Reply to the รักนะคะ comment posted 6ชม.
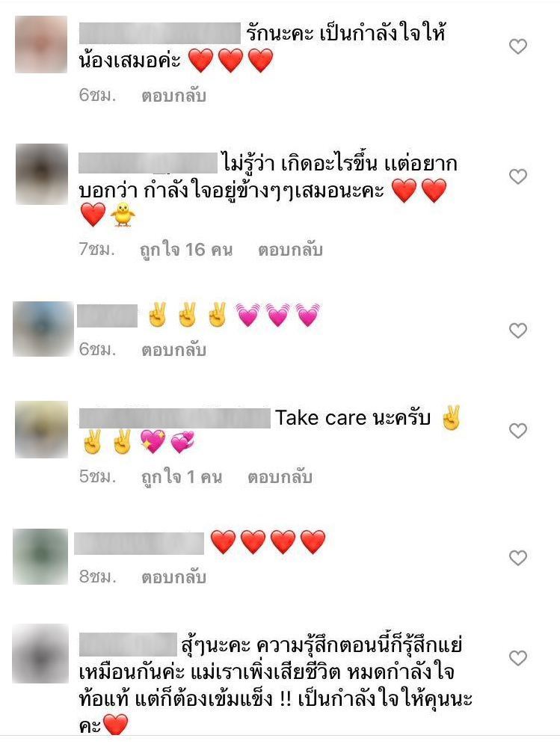This screenshot has width=560, height=750. tap(173, 96)
